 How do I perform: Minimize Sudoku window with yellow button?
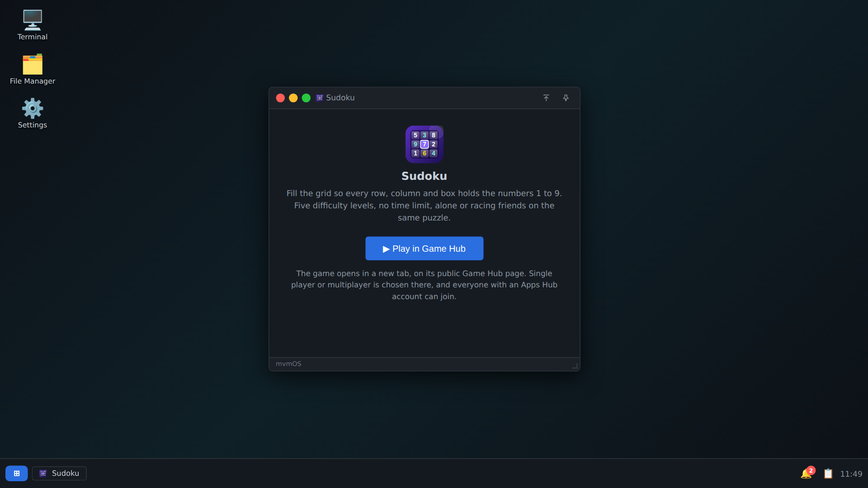[293, 98]
